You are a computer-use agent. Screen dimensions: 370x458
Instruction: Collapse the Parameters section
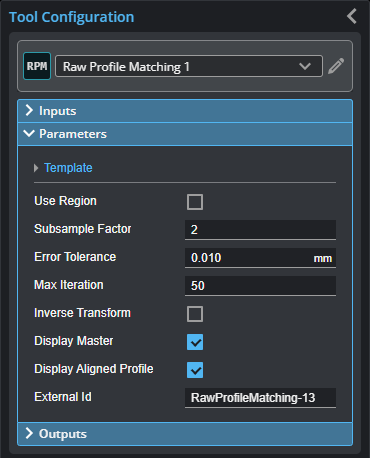click(x=185, y=134)
